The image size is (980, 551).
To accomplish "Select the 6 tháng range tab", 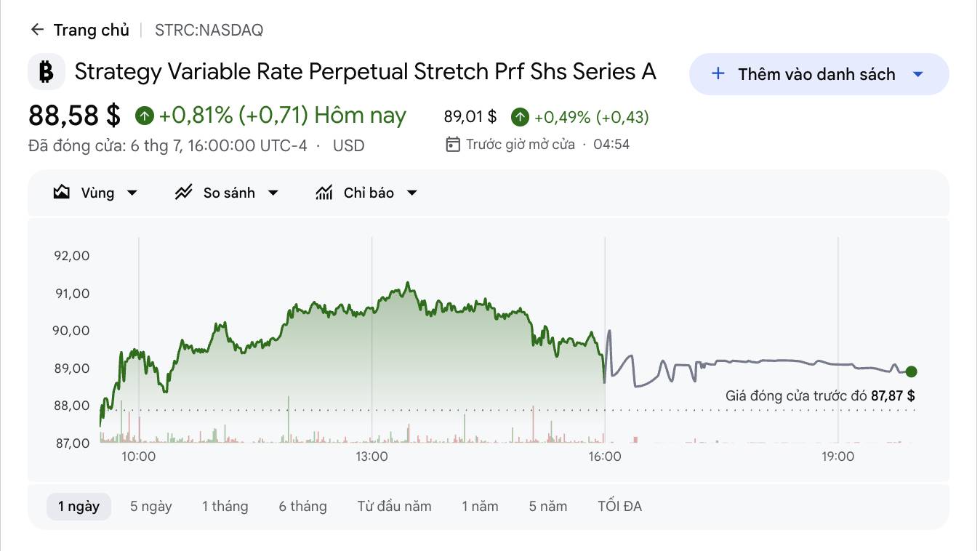I will coord(302,506).
